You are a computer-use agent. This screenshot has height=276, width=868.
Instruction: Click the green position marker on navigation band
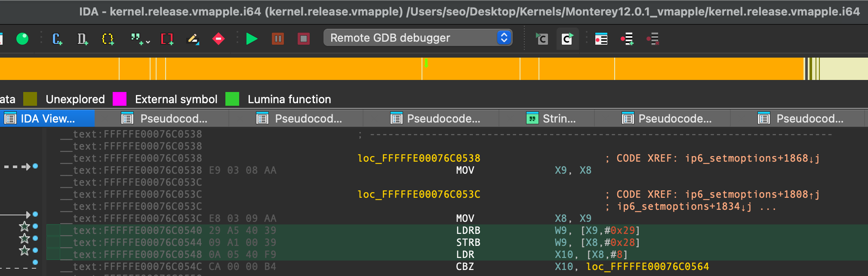[426, 63]
